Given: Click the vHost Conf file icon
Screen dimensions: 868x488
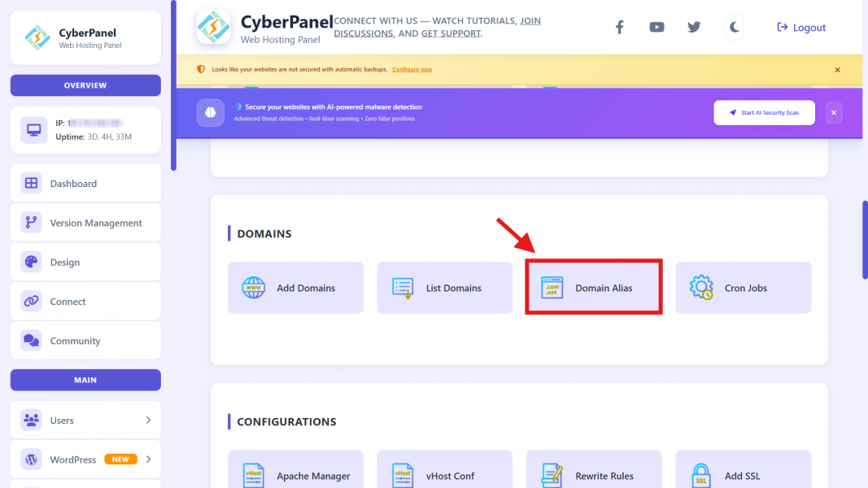Looking at the screenshot, I should point(403,475).
